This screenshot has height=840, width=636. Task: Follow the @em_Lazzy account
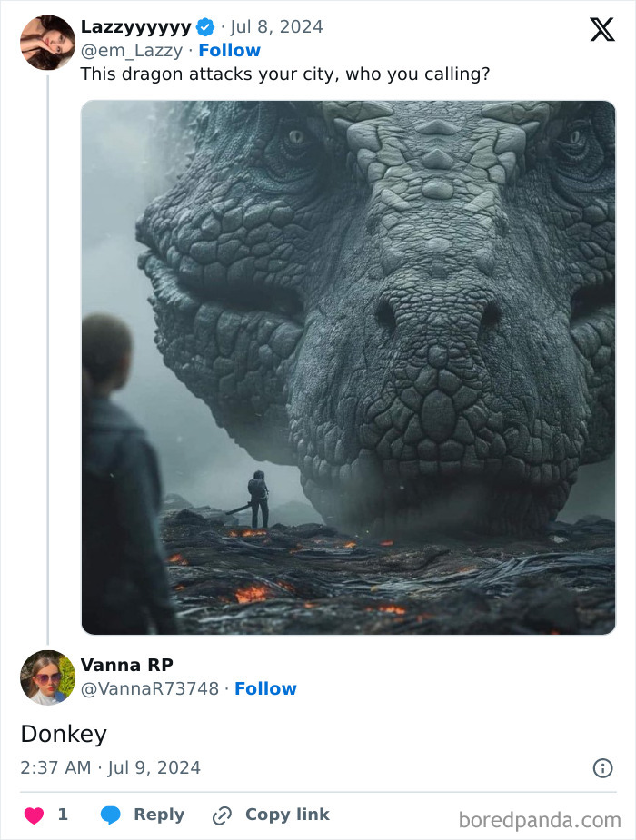[228, 51]
